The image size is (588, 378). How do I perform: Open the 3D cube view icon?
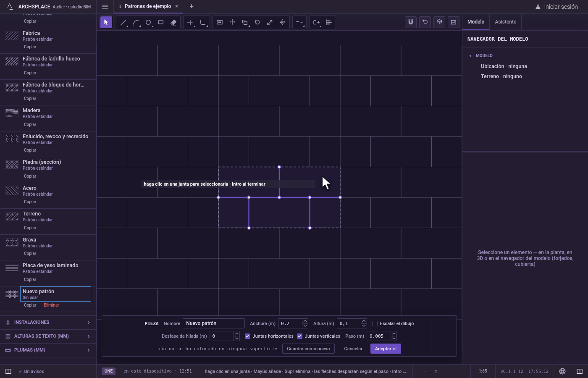(439, 22)
